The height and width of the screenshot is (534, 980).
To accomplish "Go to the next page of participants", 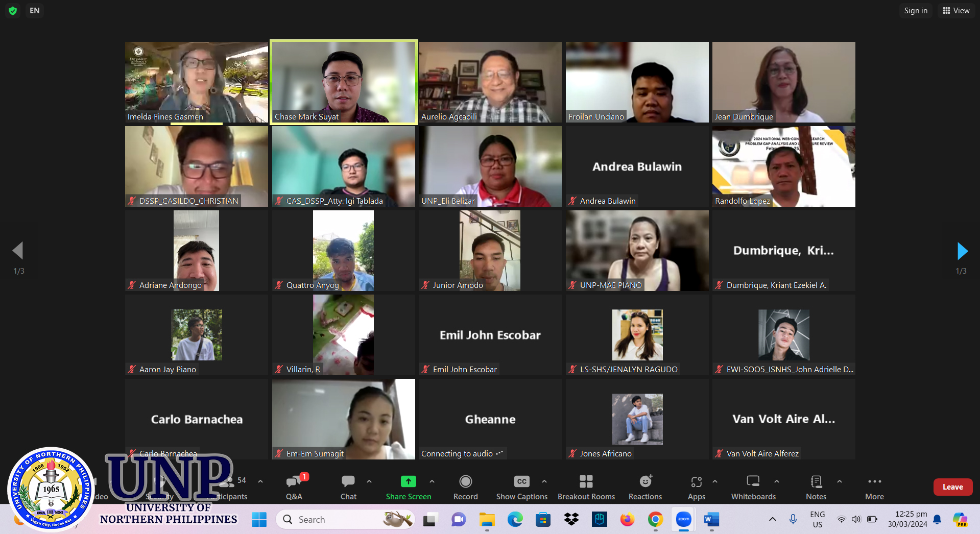I will click(962, 251).
